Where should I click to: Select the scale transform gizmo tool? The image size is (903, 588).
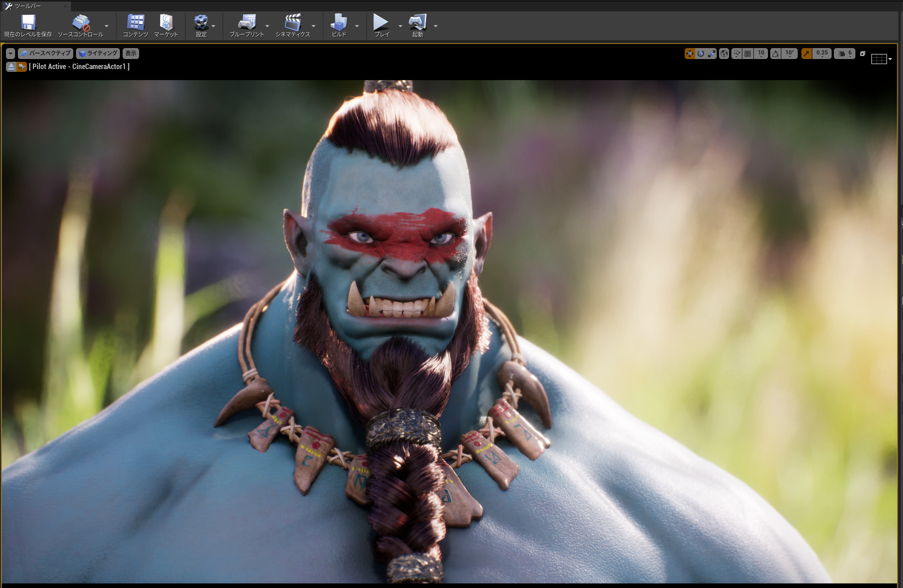coord(711,54)
